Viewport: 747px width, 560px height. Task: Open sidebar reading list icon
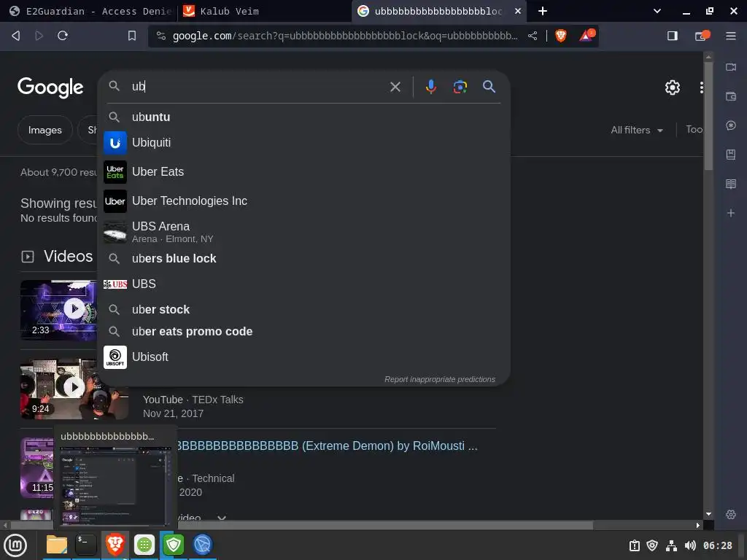click(x=731, y=184)
